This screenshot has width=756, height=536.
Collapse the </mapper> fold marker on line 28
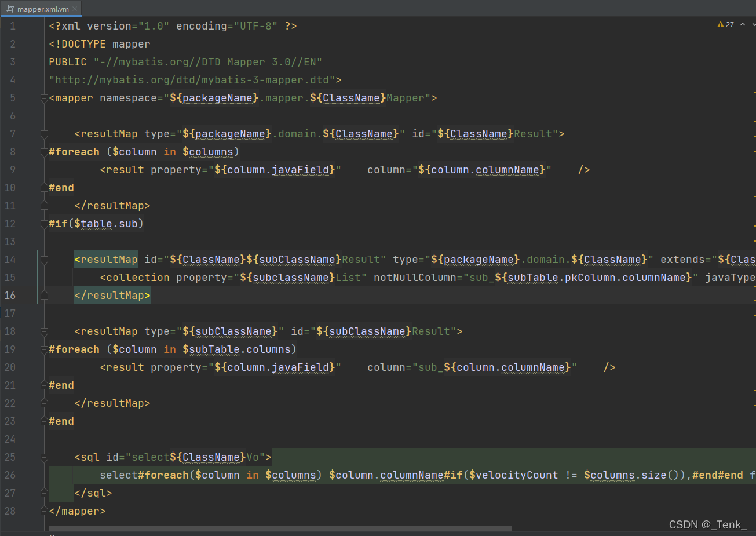(x=44, y=511)
